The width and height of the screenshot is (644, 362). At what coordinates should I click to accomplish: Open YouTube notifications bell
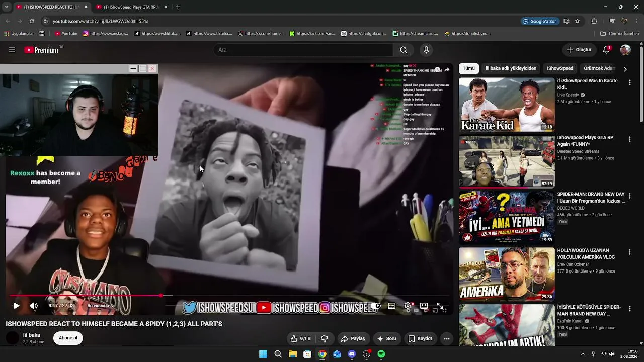click(x=606, y=50)
